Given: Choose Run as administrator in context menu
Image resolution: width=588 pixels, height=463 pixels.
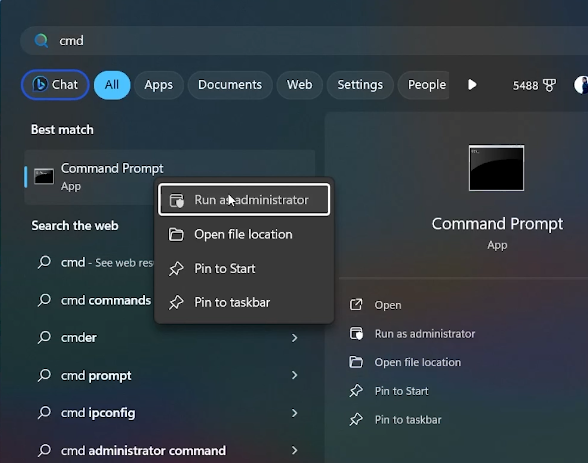Looking at the screenshot, I should 244,200.
